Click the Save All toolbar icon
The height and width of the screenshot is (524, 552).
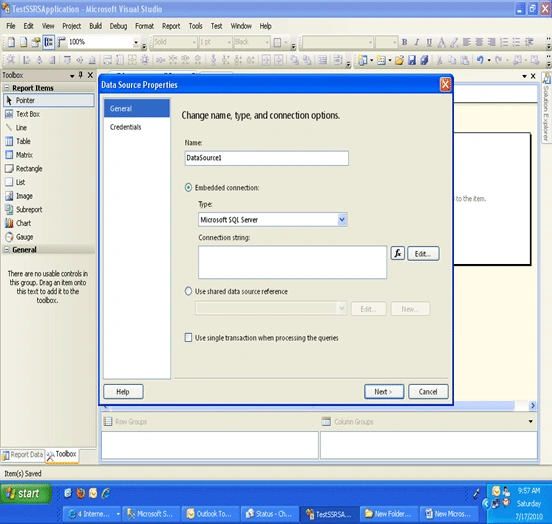[424, 60]
